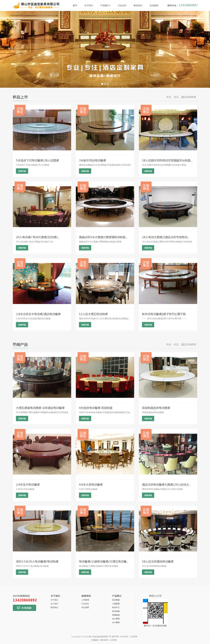This screenshot has height=644, width=210.
Task: Click the 在线客服 chat button icon
Action: click(19, 608)
